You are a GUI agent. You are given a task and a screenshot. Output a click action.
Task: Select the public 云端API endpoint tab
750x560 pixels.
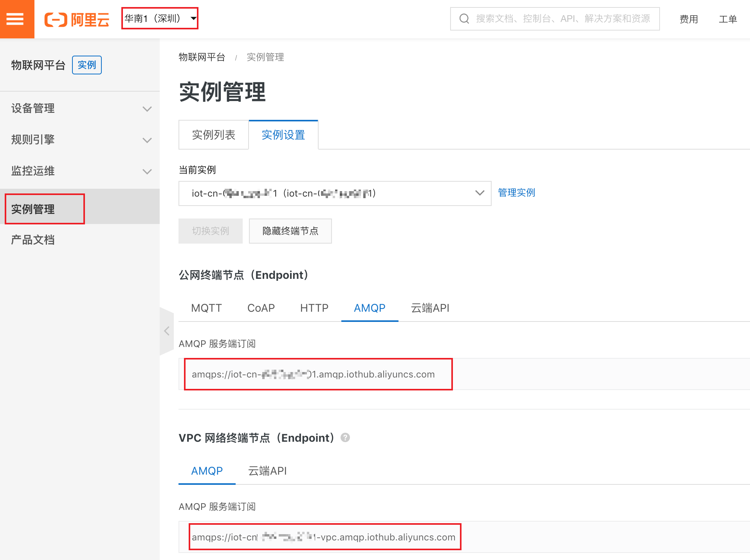pos(430,308)
